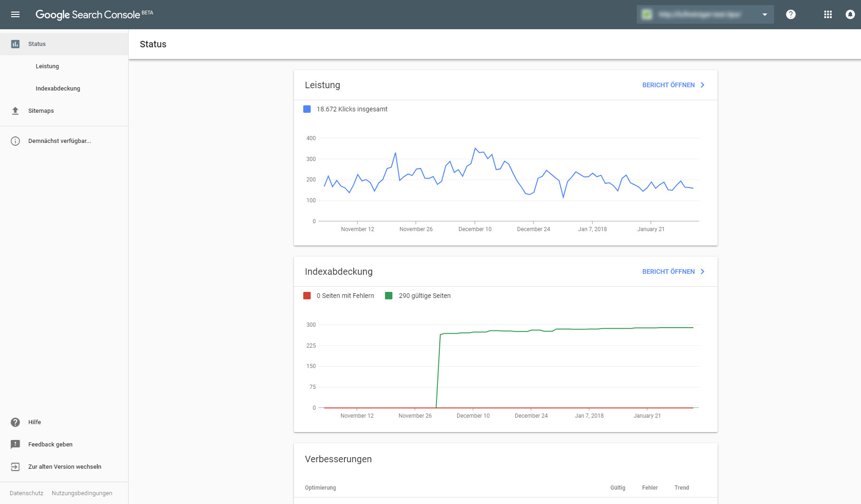Open the Datenschutz link

(x=26, y=493)
